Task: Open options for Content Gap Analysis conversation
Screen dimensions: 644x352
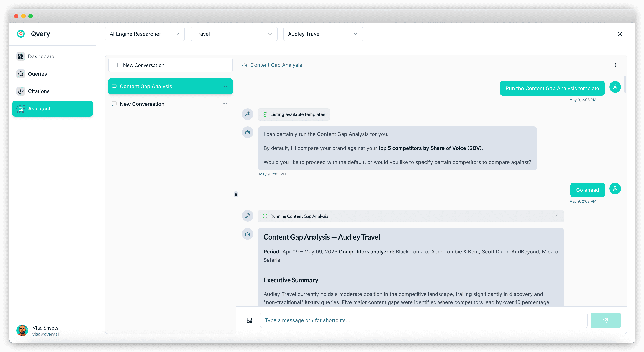Action: point(225,86)
